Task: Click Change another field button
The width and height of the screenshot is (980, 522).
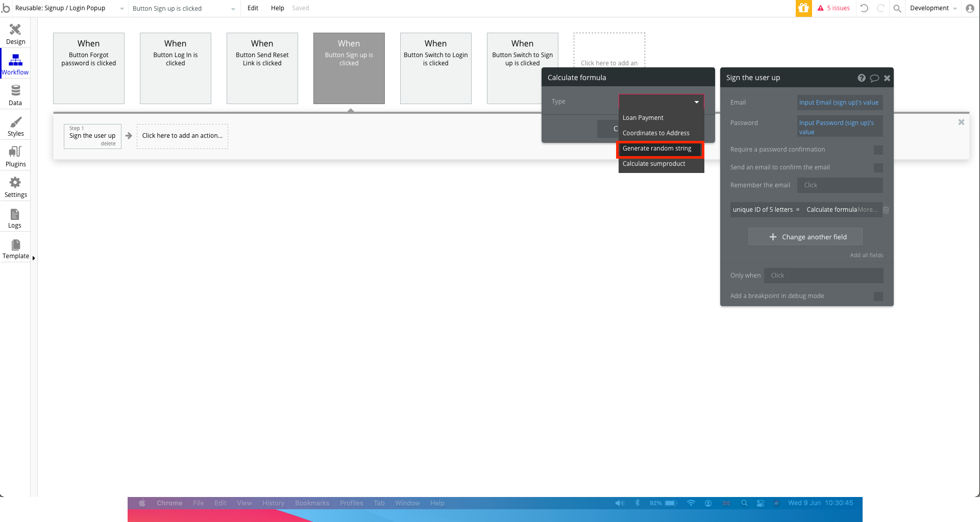Action: [805, 237]
